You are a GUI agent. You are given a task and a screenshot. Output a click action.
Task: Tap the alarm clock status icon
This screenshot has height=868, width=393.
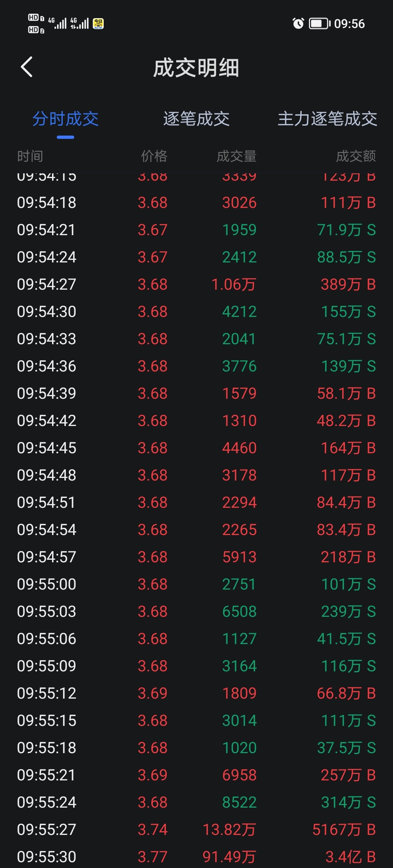pos(298,24)
